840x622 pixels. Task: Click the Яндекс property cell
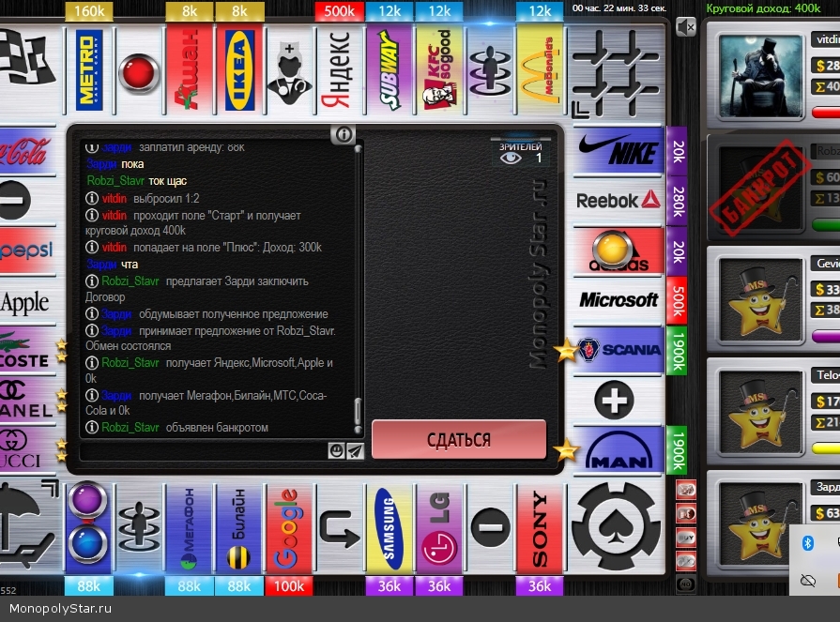[339, 70]
